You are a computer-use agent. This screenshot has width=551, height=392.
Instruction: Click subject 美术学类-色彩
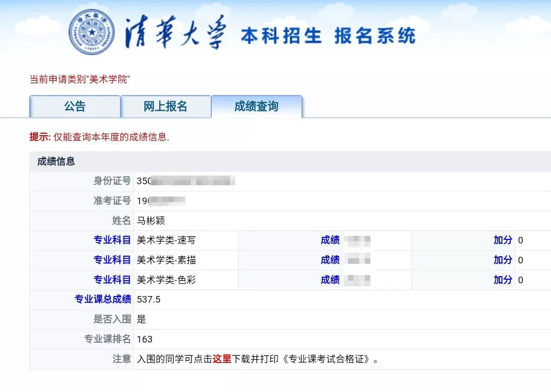tap(166, 280)
